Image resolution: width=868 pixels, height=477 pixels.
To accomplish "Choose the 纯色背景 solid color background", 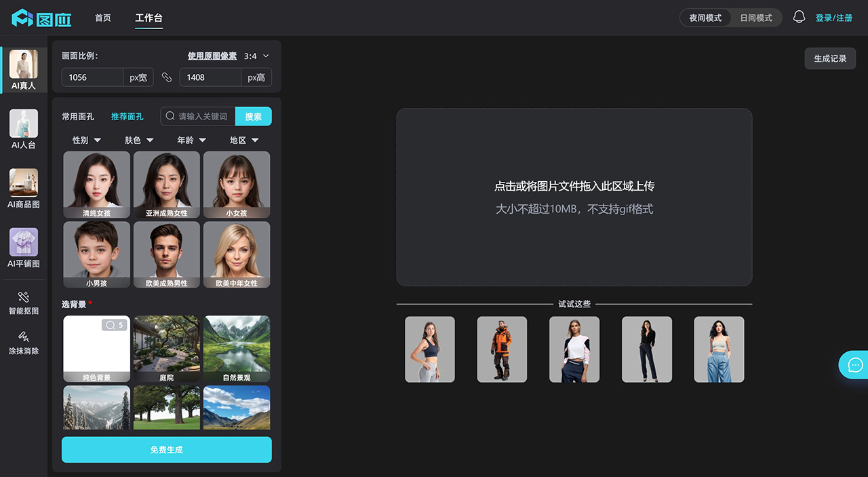I will 96,349.
